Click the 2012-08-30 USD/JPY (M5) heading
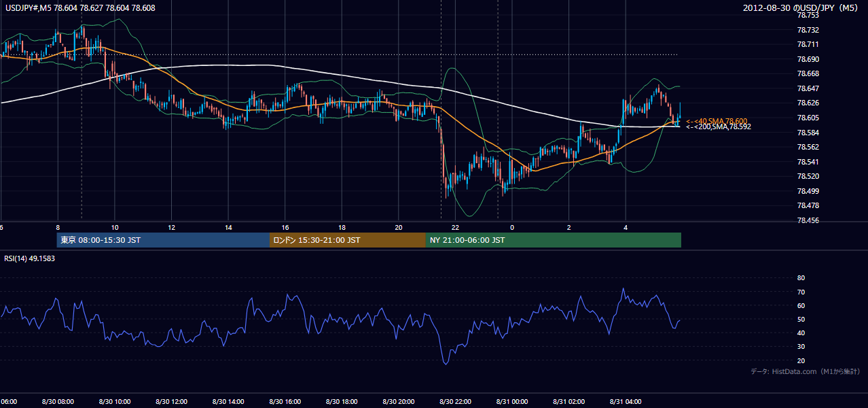 pyautogui.click(x=801, y=7)
